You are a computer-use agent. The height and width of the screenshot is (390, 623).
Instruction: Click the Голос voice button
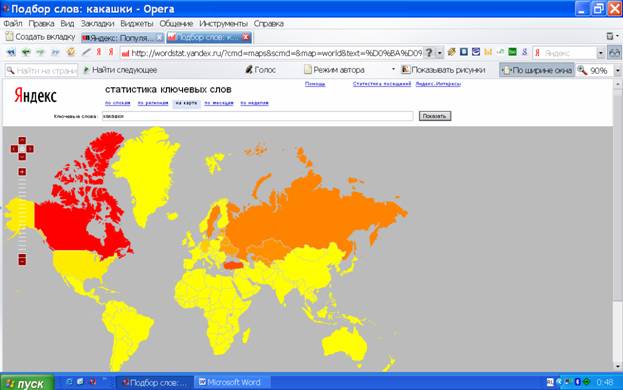[x=261, y=70]
